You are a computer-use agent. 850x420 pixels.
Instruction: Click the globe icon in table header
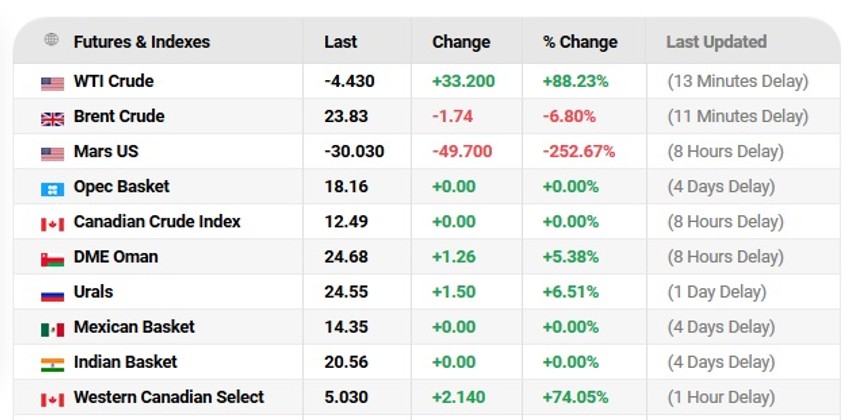click(51, 41)
